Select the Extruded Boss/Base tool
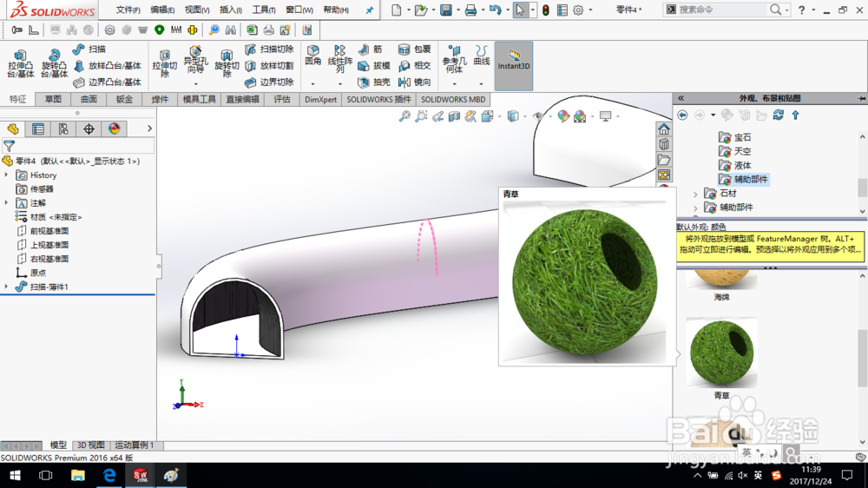This screenshot has height=488, width=868. coord(21,63)
